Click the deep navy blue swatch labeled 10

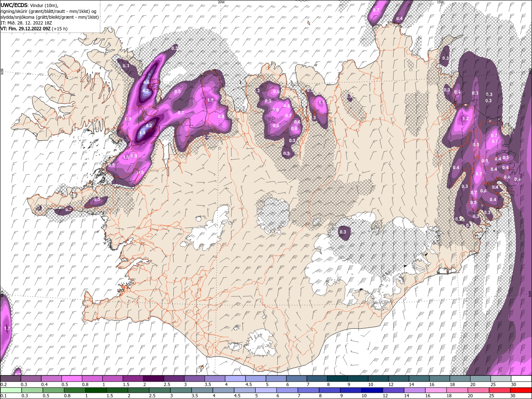pos(372,390)
